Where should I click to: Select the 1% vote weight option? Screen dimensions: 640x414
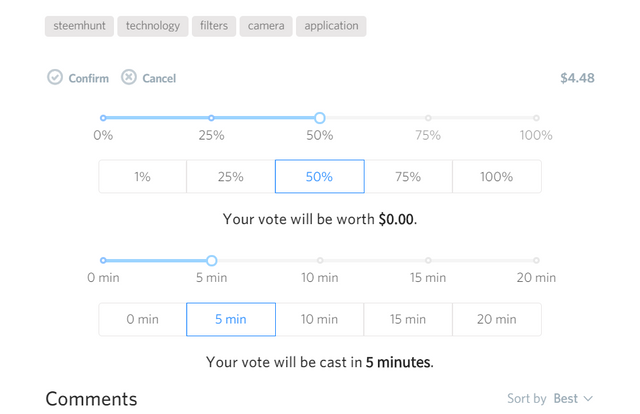(x=142, y=176)
